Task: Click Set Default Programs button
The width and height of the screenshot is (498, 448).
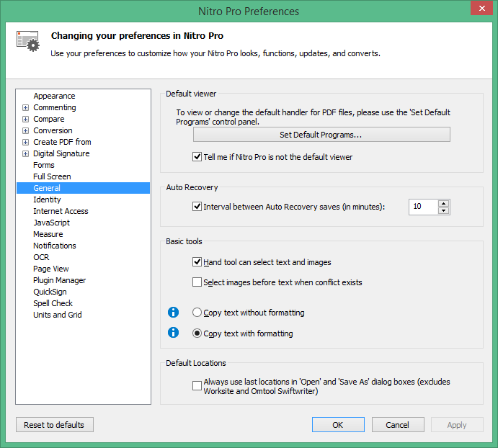Action: 321,135
